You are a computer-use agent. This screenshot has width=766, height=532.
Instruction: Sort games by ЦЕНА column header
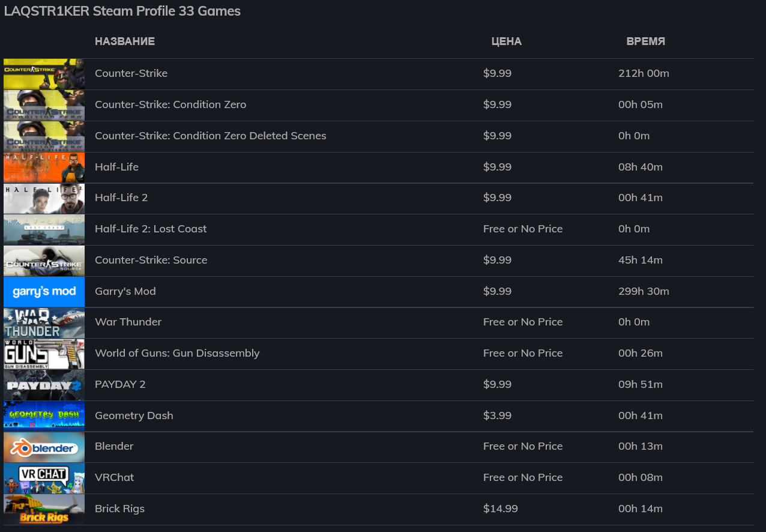[x=507, y=41]
